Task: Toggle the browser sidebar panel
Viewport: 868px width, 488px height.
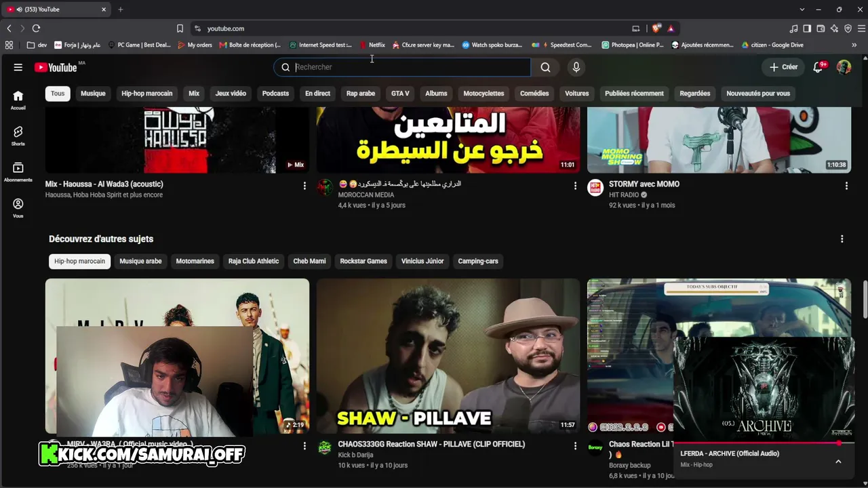Action: tap(807, 28)
